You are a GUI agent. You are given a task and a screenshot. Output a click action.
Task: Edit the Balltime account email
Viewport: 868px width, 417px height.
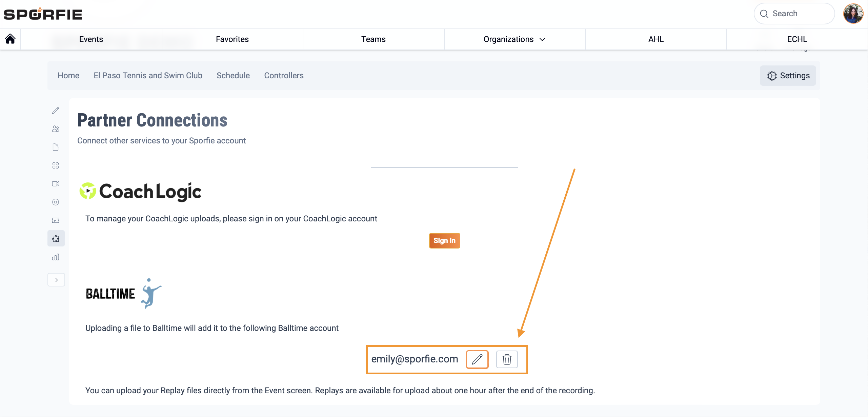coord(477,359)
